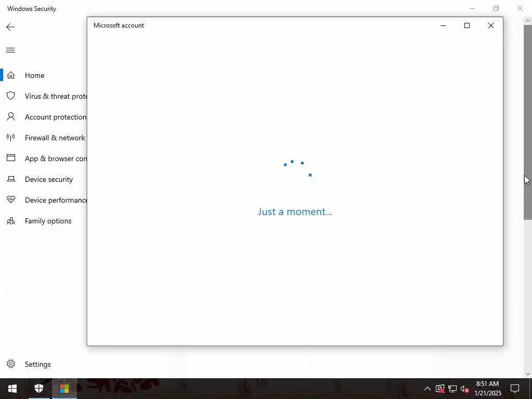The image size is (532, 399).
Task: Open the hamburger navigation menu
Action: tap(10, 50)
